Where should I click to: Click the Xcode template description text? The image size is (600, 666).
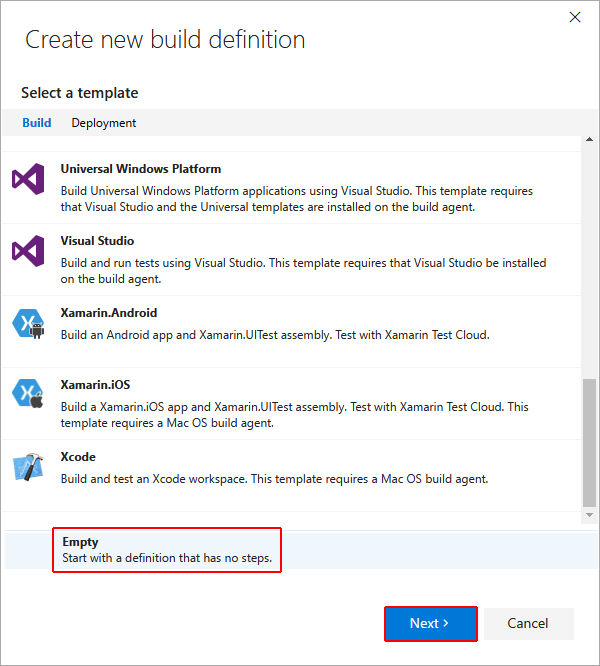274,479
